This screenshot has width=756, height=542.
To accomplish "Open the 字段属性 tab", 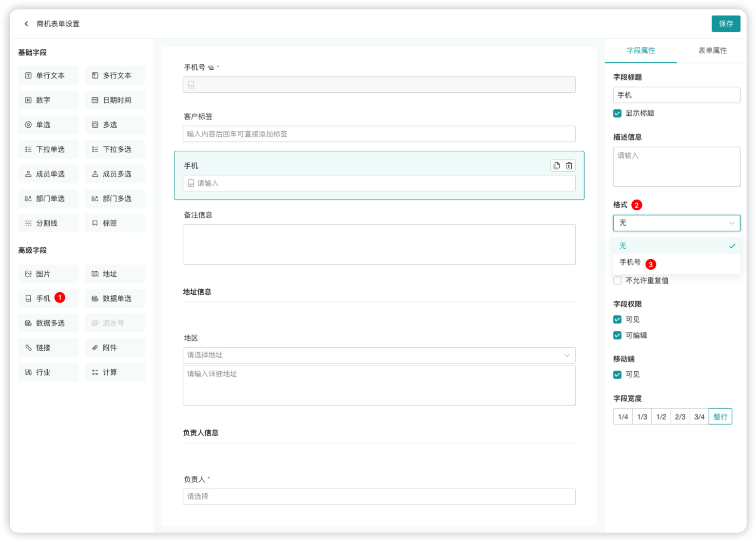I will 641,50.
